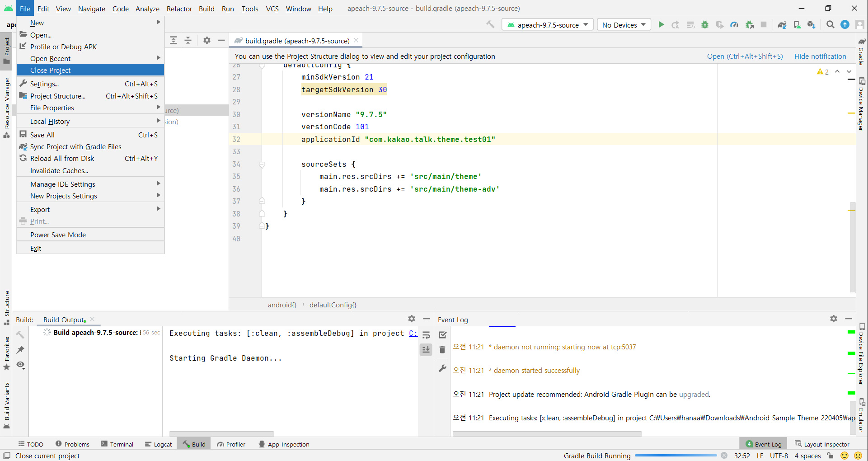Open Event Log wrench settings
Screen dimensions: 868x461
point(443,368)
